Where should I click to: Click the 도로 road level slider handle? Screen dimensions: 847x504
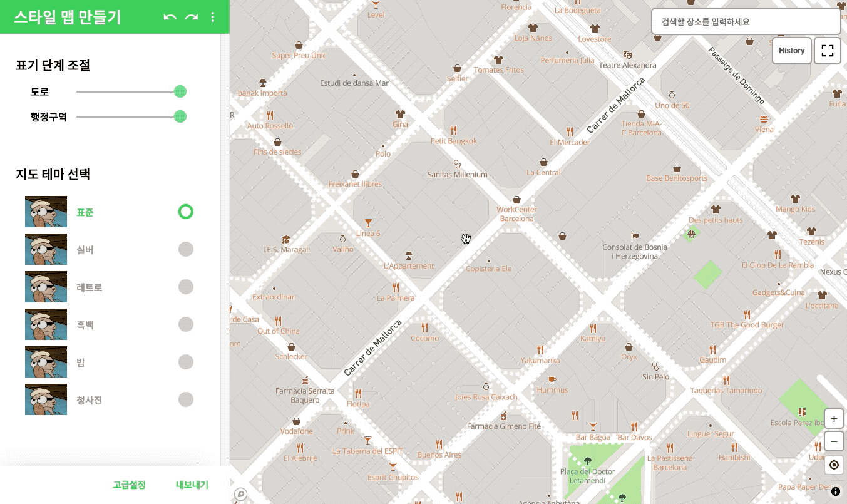pos(180,91)
